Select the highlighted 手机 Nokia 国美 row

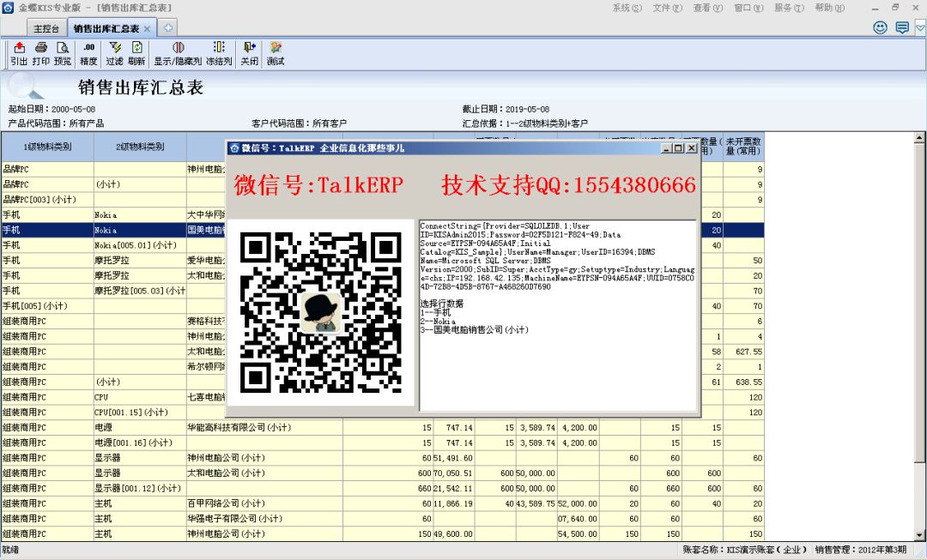click(383, 230)
